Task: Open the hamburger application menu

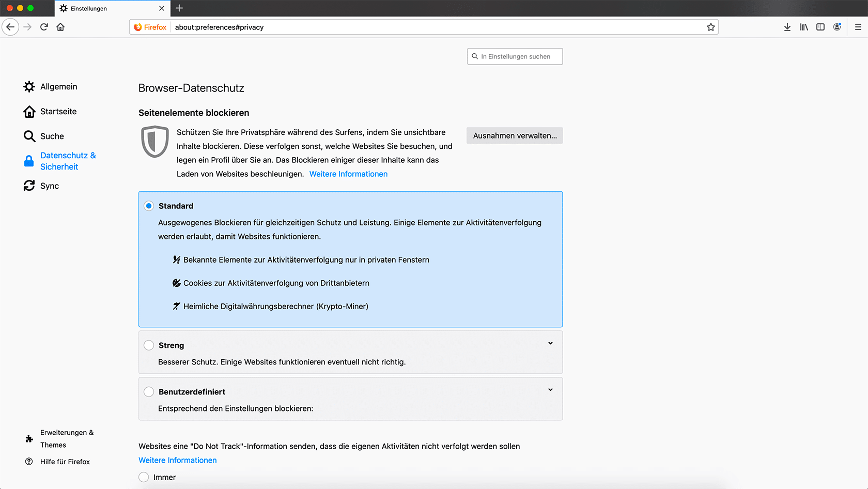Action: tap(858, 27)
